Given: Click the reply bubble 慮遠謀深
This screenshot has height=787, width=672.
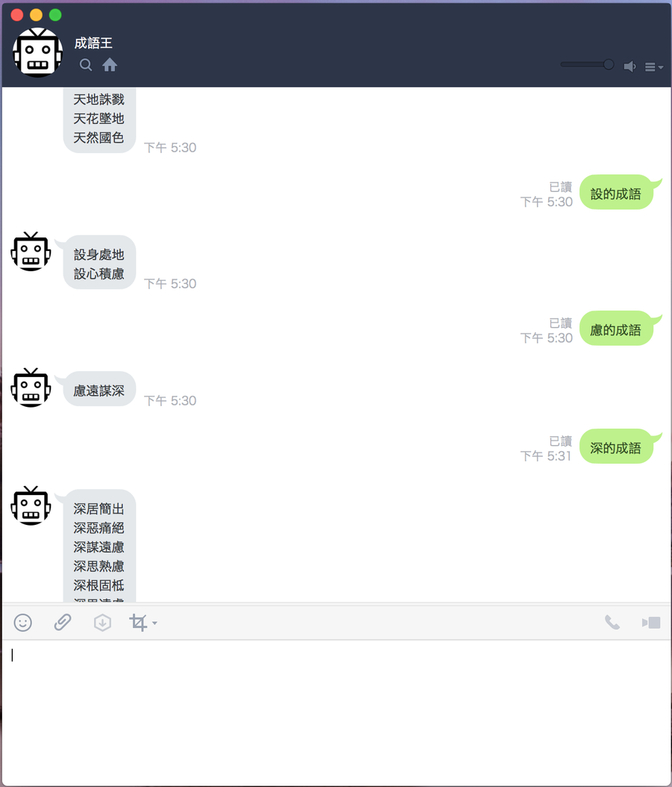Looking at the screenshot, I should pyautogui.click(x=99, y=390).
